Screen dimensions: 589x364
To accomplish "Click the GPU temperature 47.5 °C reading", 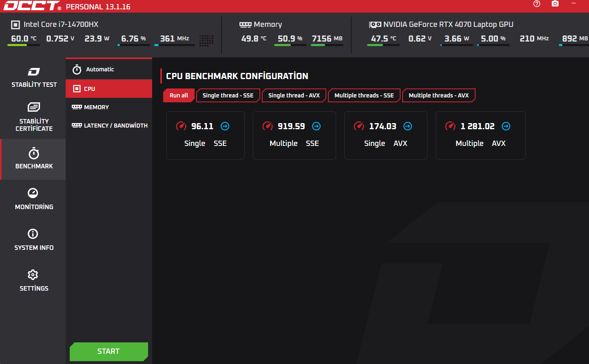I will point(383,39).
